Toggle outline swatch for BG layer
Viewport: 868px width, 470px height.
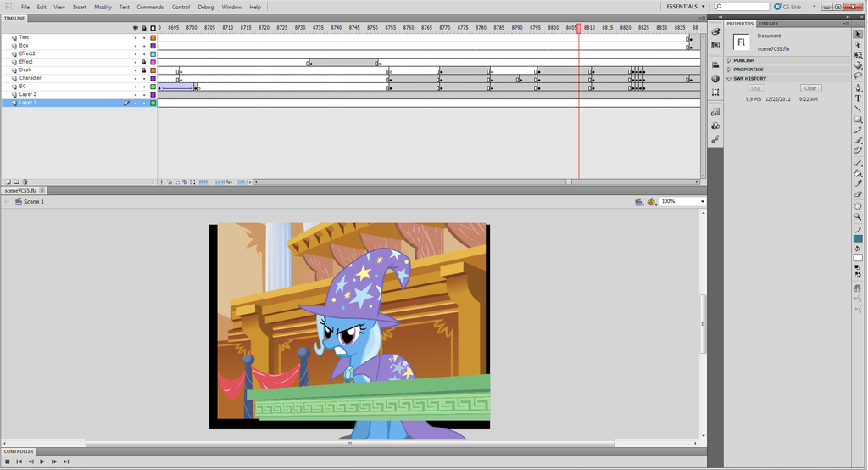[x=153, y=87]
